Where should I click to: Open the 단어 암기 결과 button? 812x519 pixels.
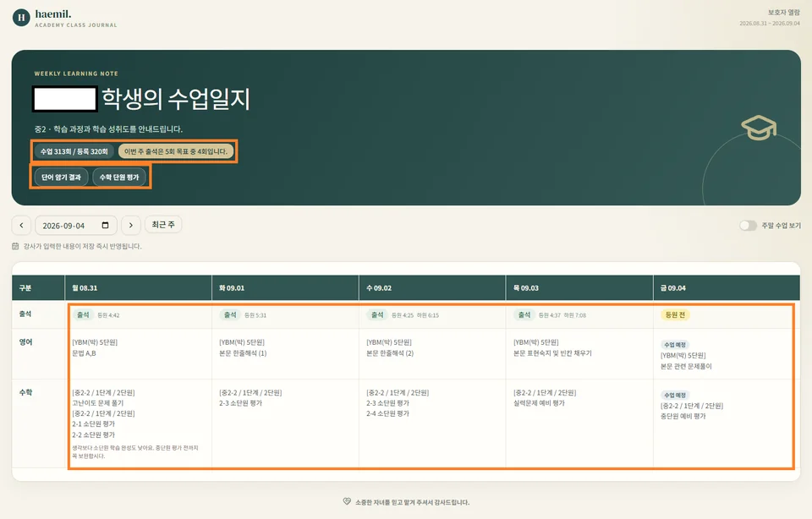[x=61, y=177]
